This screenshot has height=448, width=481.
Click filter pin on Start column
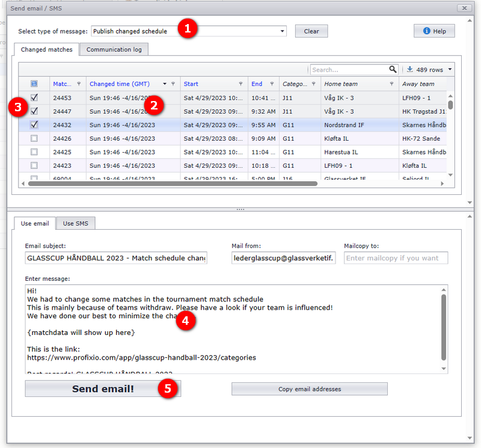pyautogui.click(x=241, y=84)
